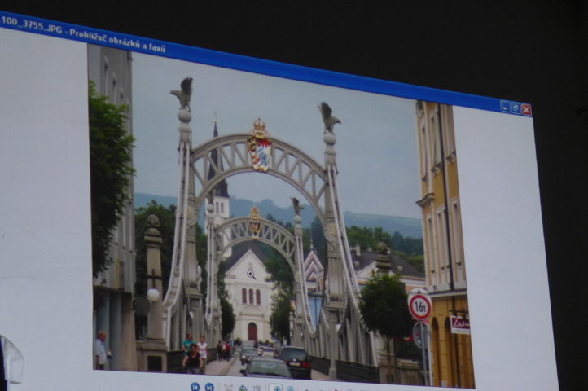Go to the next image
The height and width of the screenshot is (391, 588).
pyautogui.click(x=209, y=387)
